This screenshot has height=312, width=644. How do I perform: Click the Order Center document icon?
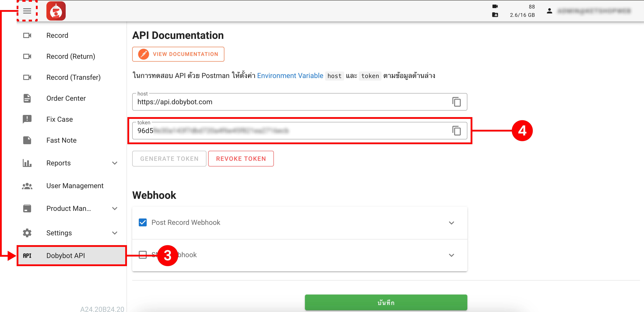(27, 98)
